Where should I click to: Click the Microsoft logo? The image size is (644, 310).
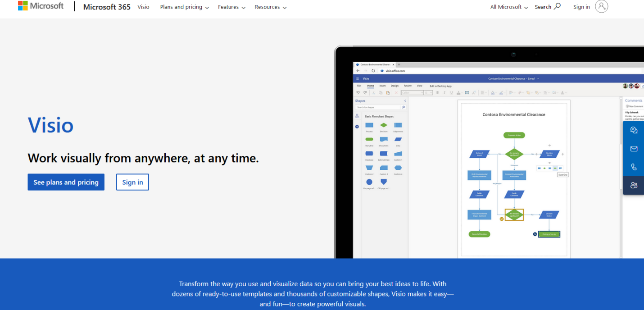pos(41,6)
